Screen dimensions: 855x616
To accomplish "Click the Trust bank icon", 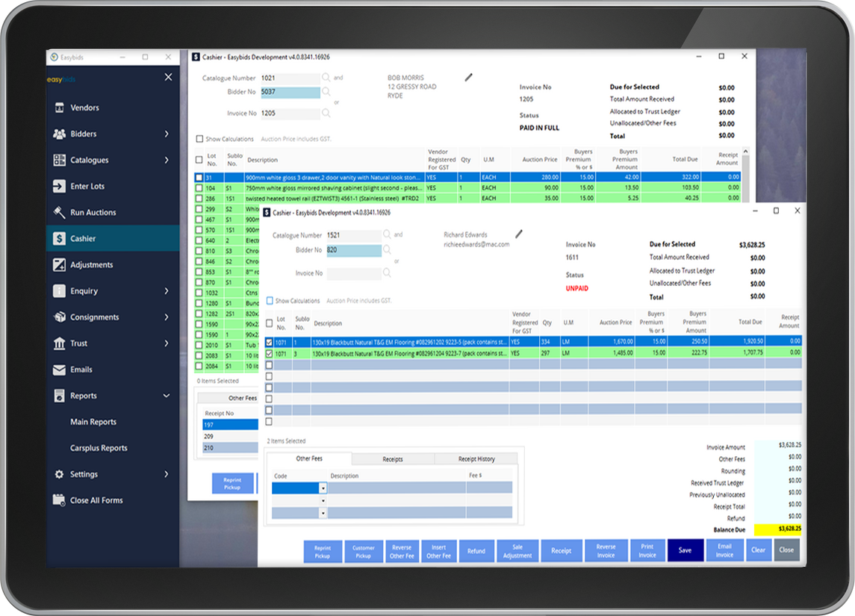I will tap(60, 343).
